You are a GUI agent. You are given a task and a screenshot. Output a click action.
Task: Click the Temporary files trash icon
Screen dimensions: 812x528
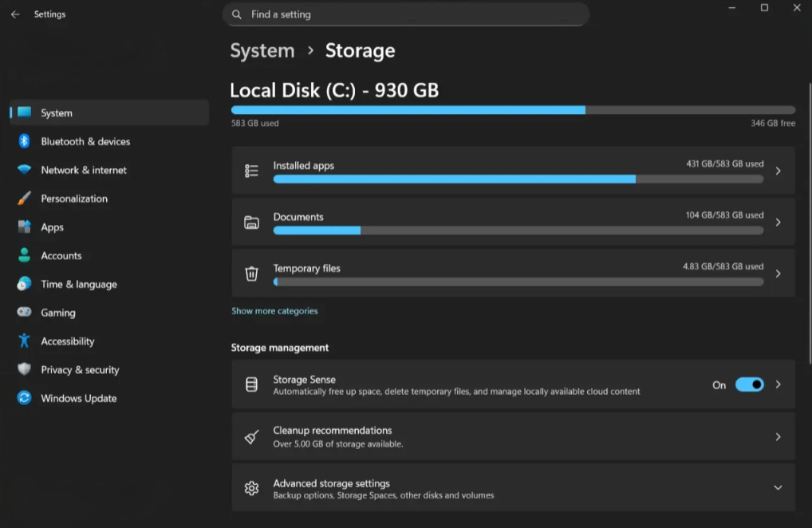point(252,274)
